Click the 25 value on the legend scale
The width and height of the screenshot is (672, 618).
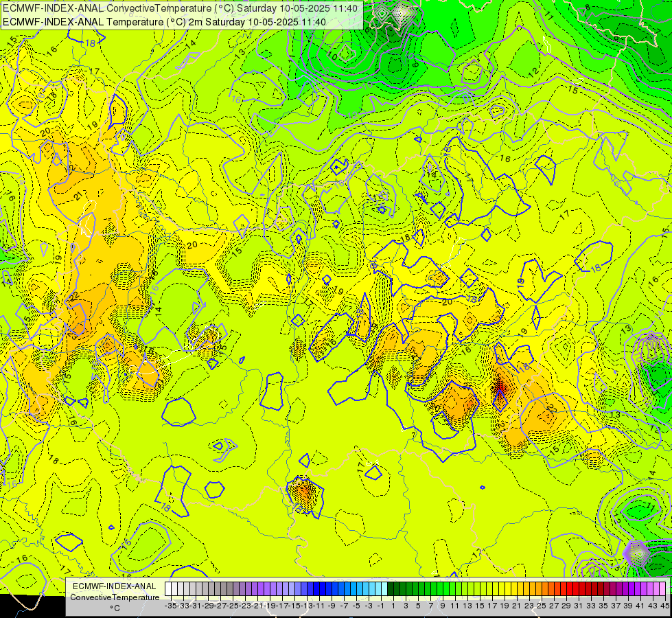point(542,606)
